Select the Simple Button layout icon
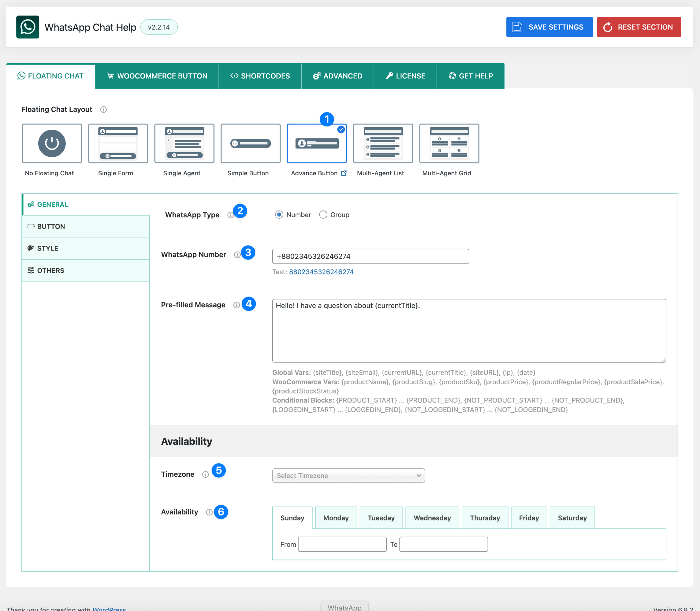The height and width of the screenshot is (611, 700). [250, 144]
